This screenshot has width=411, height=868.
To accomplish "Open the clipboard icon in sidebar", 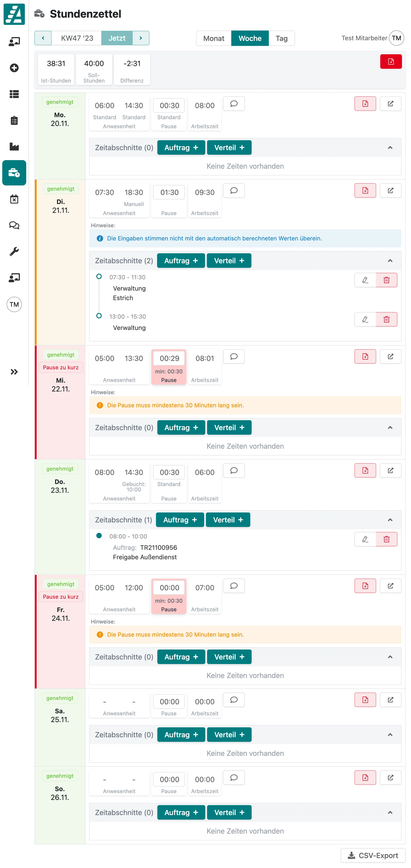I will tap(14, 120).
